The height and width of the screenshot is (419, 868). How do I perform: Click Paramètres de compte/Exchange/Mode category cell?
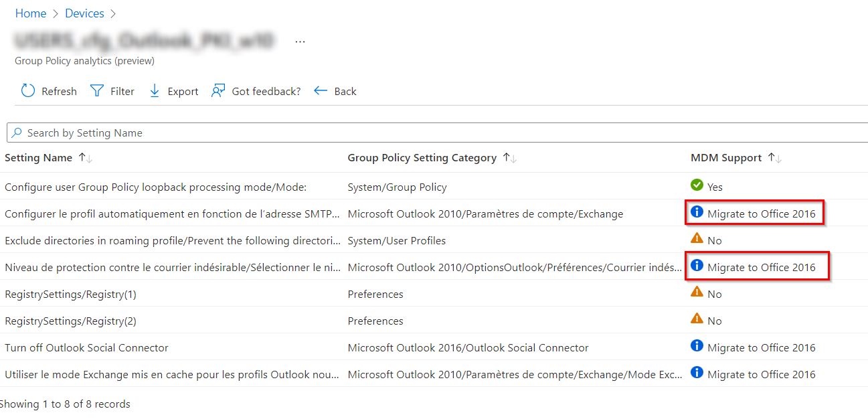[515, 374]
